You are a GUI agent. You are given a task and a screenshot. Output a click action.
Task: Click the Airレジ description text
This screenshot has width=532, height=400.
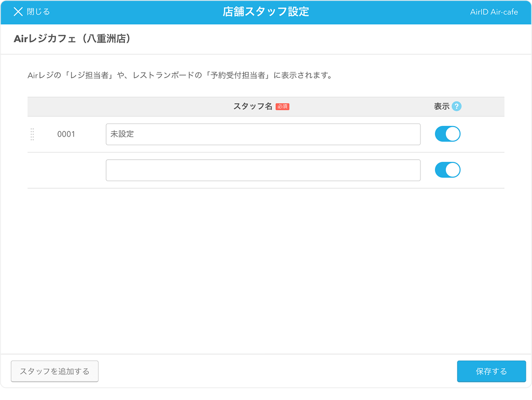[x=179, y=75]
